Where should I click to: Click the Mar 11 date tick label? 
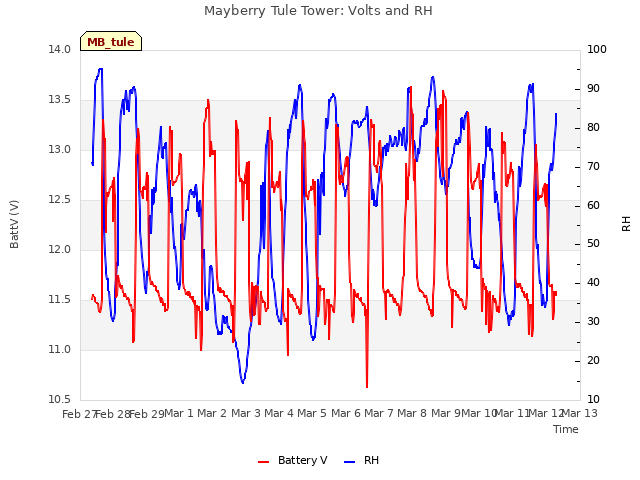513,413
